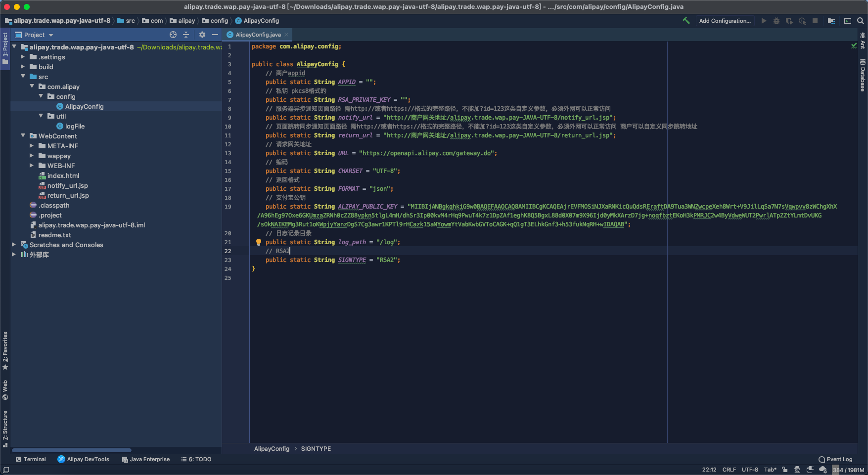Toggle the file read-only lock icon
Image resolution: width=868 pixels, height=475 pixels.
point(785,470)
